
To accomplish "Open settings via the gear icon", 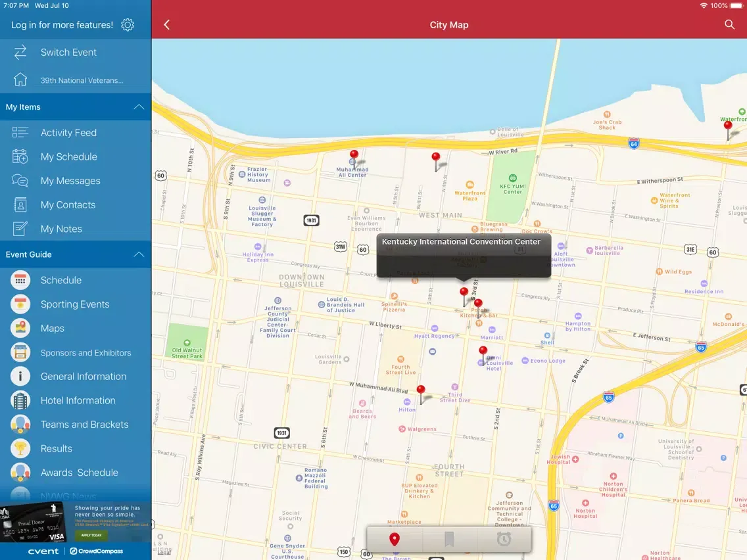I will point(128,25).
